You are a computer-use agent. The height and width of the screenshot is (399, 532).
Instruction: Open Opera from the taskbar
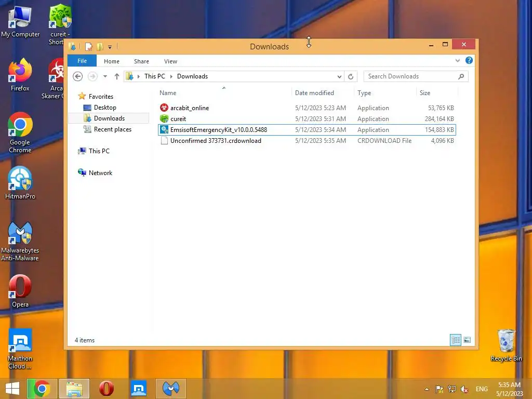(x=106, y=389)
